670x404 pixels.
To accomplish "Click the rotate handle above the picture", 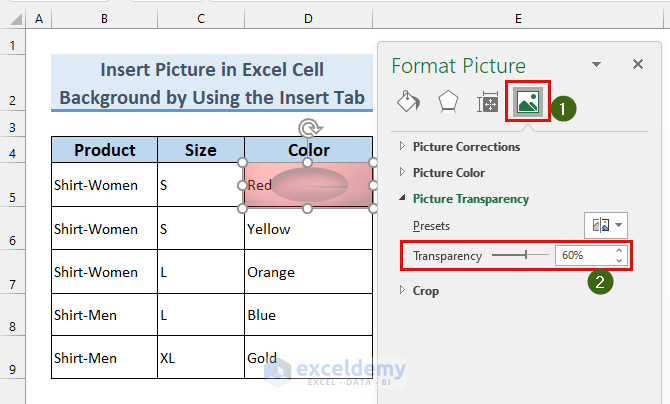I will point(309,128).
